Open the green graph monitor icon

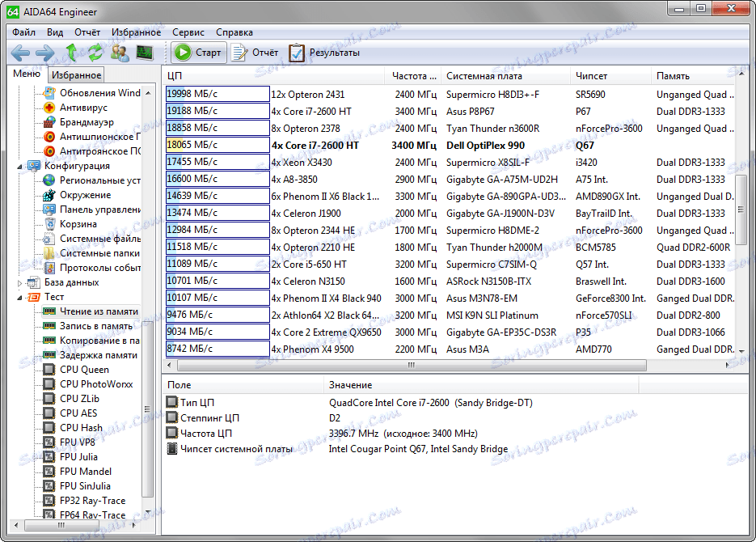[144, 53]
